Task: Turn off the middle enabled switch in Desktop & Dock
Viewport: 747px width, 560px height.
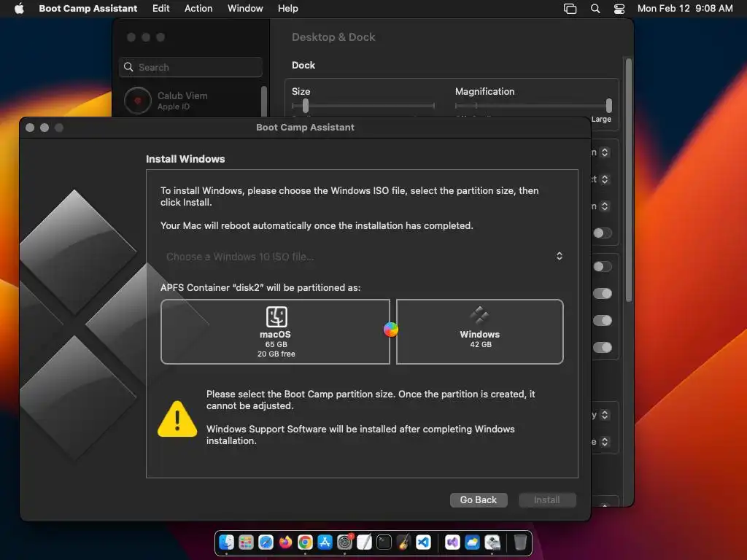Action: [x=602, y=321]
